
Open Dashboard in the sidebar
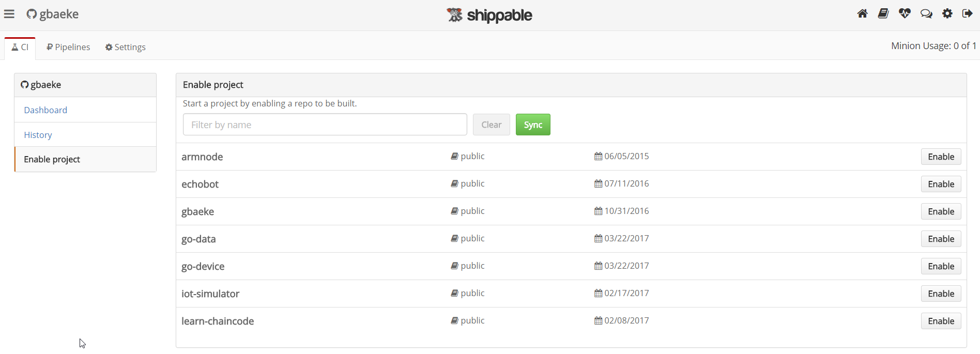pyautogui.click(x=45, y=110)
